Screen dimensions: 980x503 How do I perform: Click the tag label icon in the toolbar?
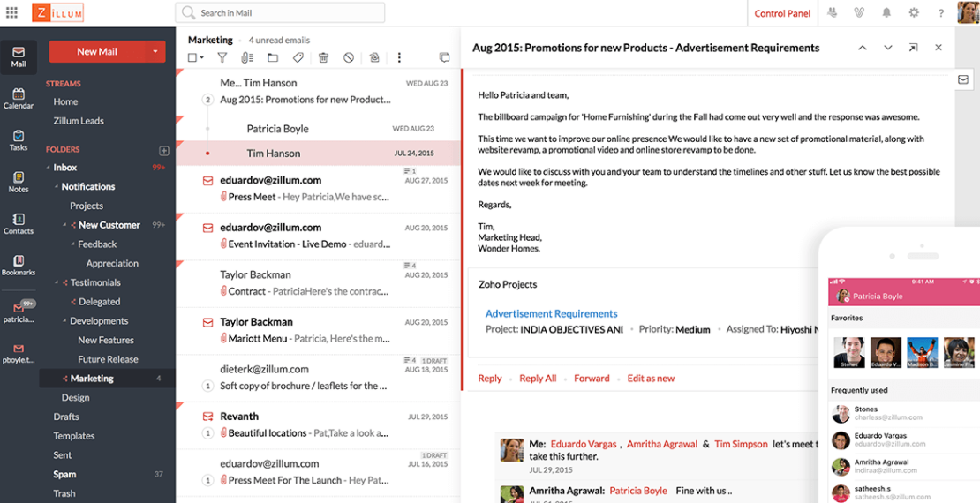point(298,57)
